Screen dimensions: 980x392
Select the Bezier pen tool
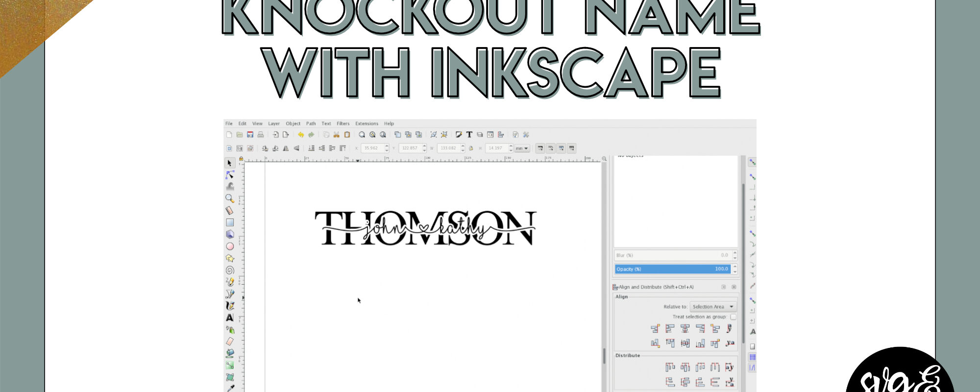click(230, 294)
